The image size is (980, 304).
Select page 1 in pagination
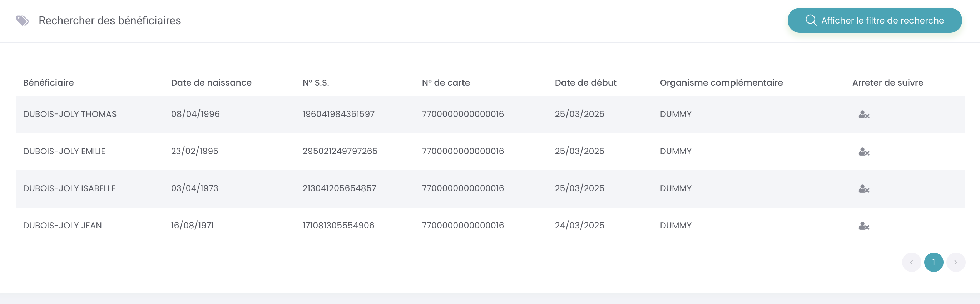coord(934,262)
